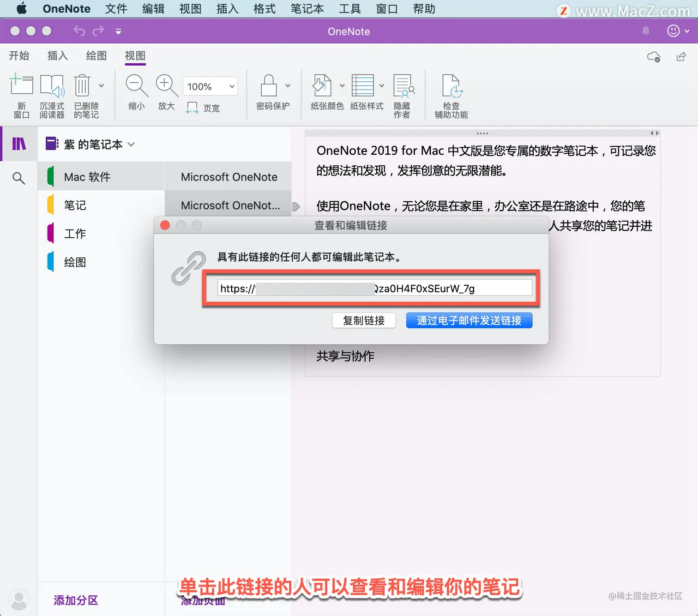Select the 笔记 section
The width and height of the screenshot is (698, 616).
[101, 205]
